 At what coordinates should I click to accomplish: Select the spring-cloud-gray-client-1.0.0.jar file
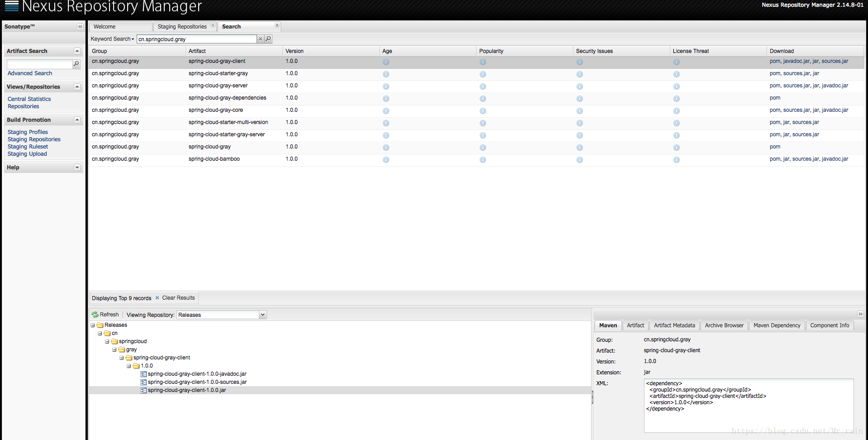[x=186, y=390]
